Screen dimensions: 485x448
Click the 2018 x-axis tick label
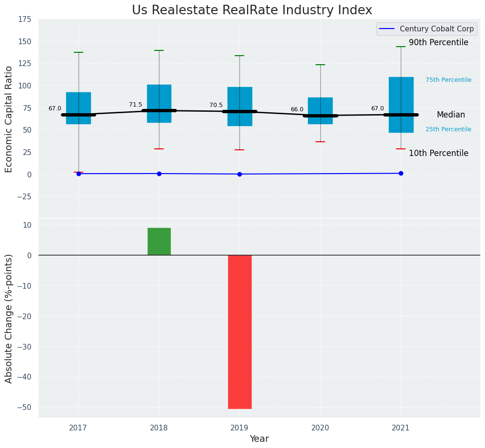pos(159,428)
